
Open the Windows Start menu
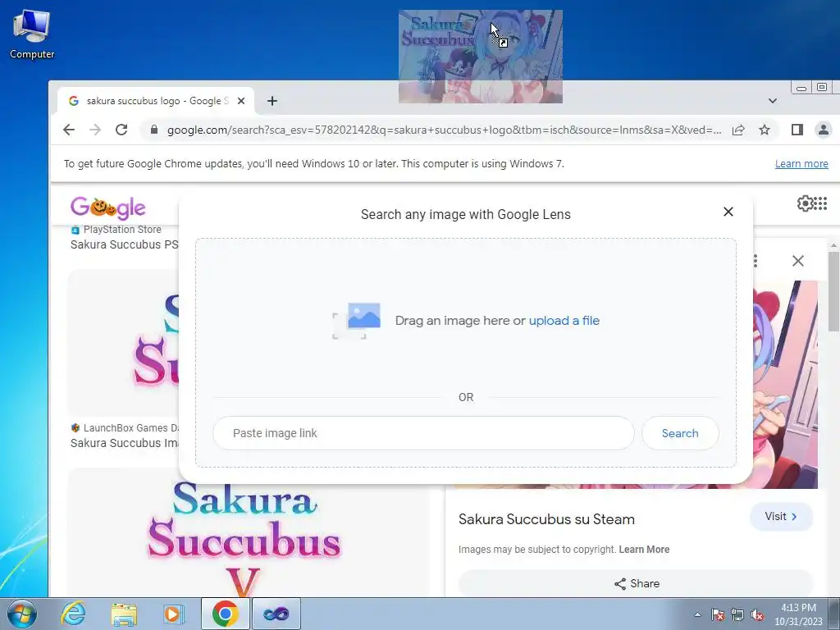tap(22, 614)
